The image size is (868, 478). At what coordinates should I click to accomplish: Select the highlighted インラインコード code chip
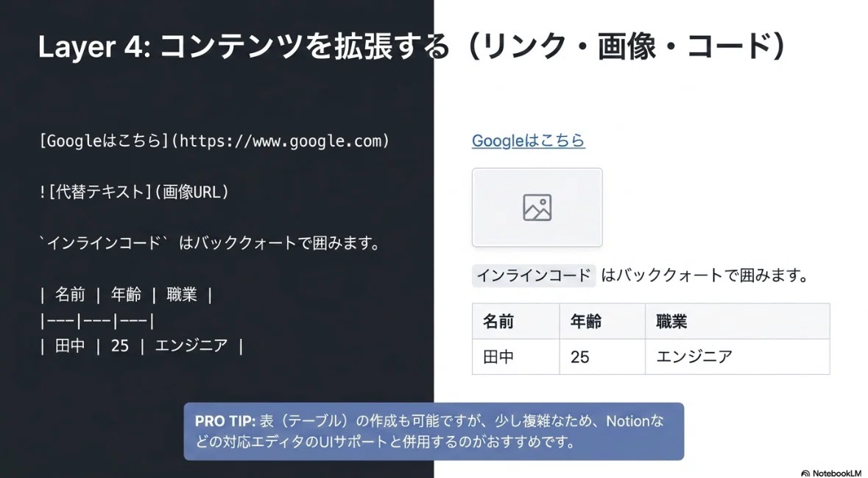coord(534,275)
